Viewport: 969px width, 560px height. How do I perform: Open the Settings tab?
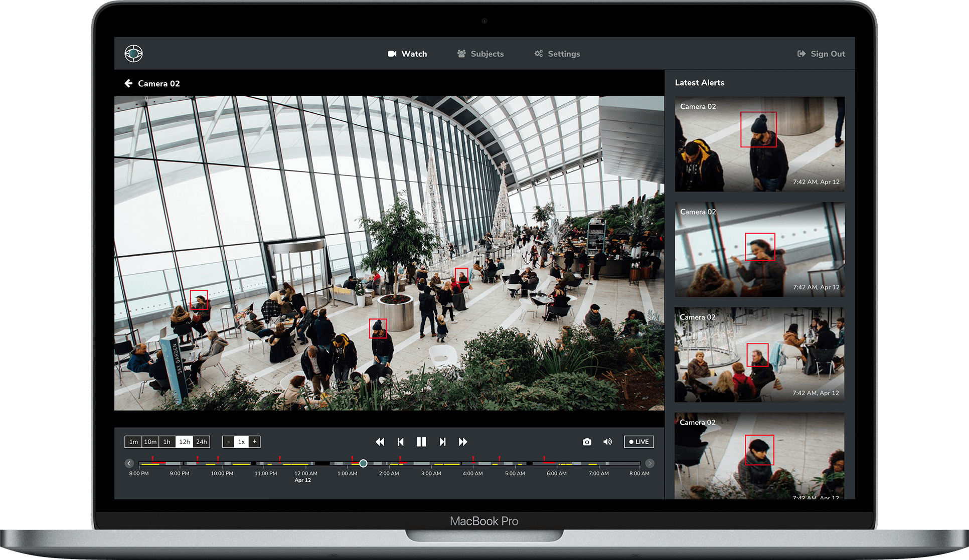[557, 54]
